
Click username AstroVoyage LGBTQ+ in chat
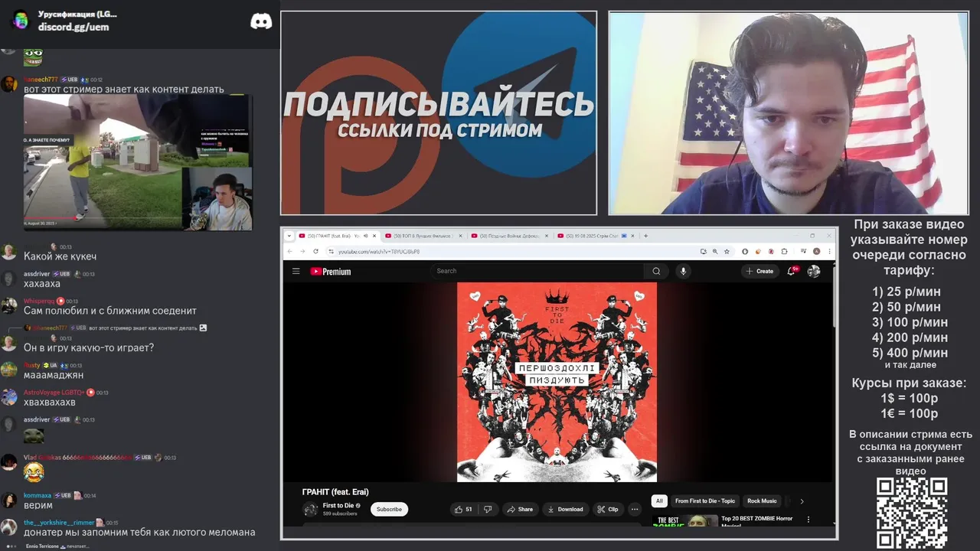54,392
